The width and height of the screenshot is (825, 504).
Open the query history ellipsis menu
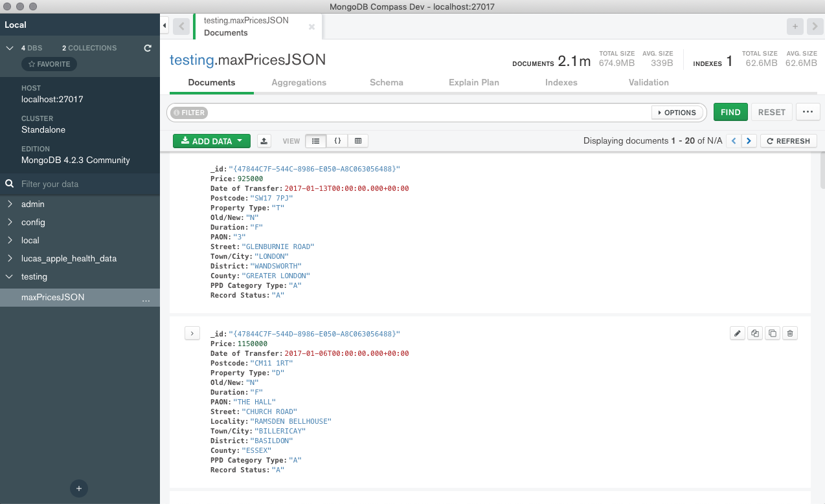(808, 112)
